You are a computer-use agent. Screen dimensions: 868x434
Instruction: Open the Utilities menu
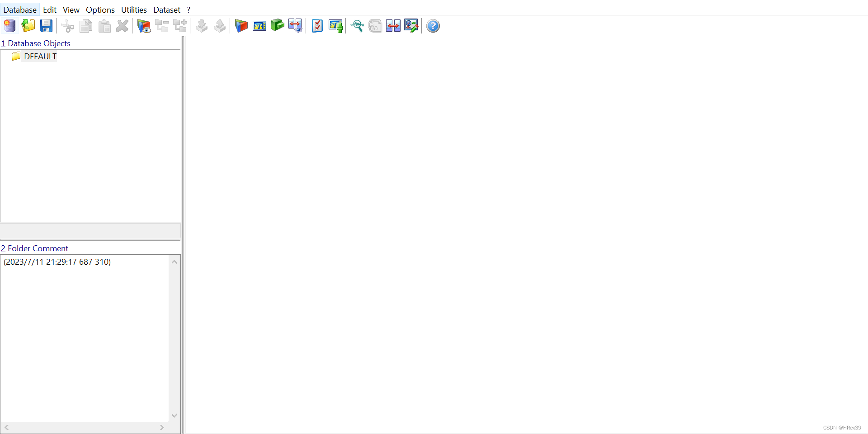coord(134,10)
